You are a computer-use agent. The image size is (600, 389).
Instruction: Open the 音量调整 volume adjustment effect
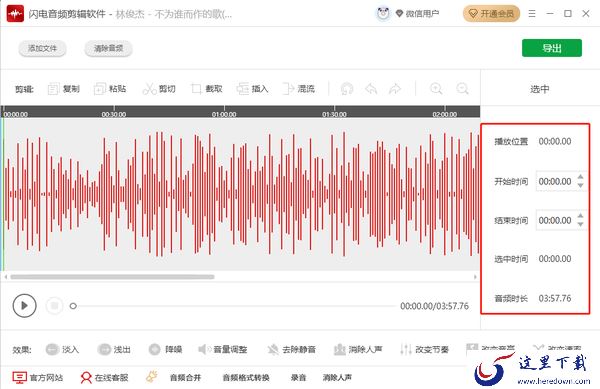point(222,349)
